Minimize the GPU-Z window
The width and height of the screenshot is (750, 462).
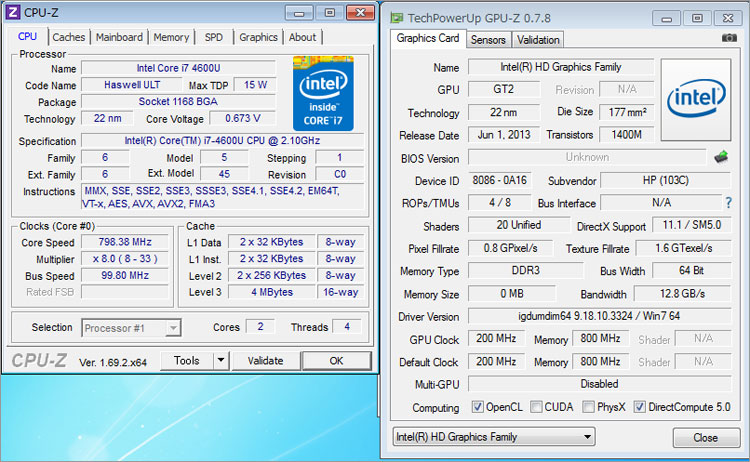pyautogui.click(x=667, y=19)
